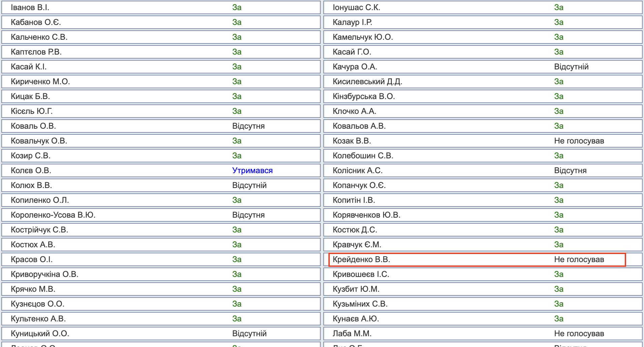
Task: Select Кравчук Є.М. name
Action: point(357,245)
